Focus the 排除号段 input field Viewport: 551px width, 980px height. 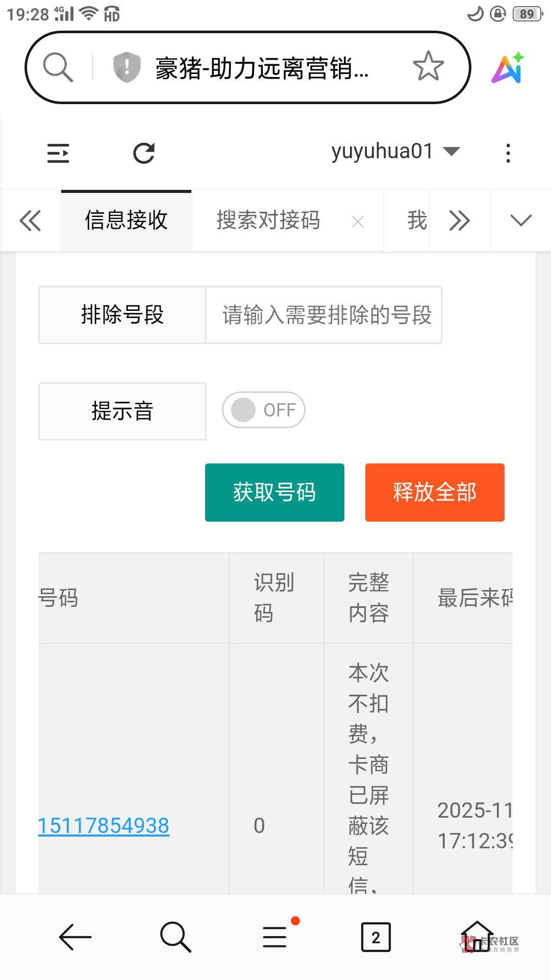(323, 315)
